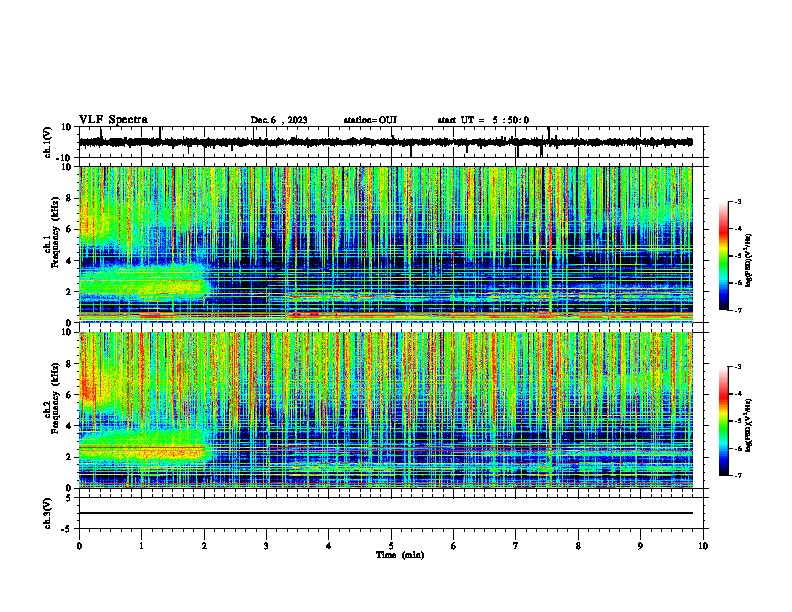The image size is (792, 612).
Task: Click the '-3' tick on ch.1 color bar
Action: [x=738, y=201]
